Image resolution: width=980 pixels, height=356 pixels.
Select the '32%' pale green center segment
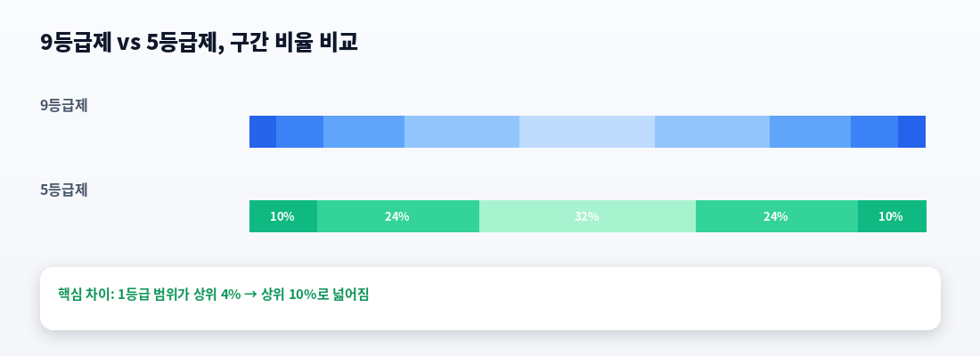[x=587, y=216]
